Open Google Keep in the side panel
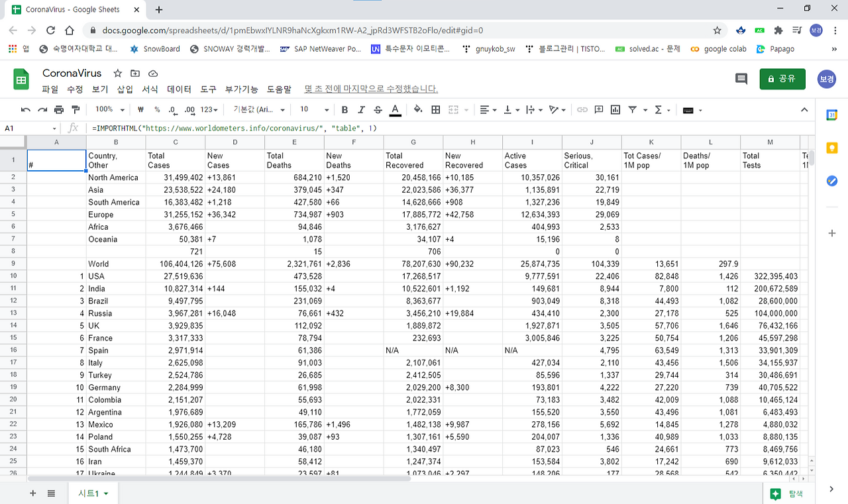The width and height of the screenshot is (848, 504). point(832,148)
